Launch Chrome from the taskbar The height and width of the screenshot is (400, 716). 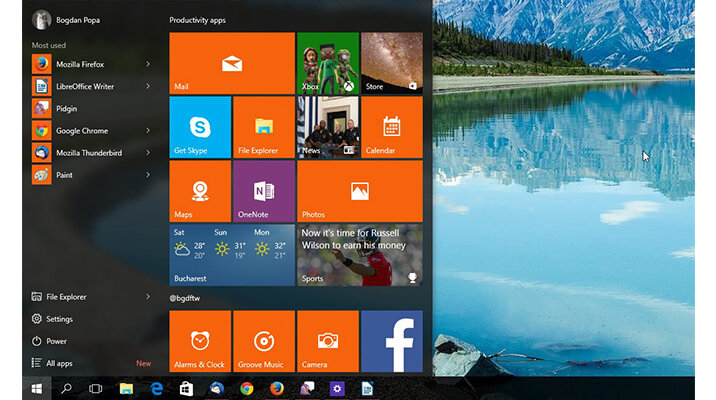(x=247, y=389)
